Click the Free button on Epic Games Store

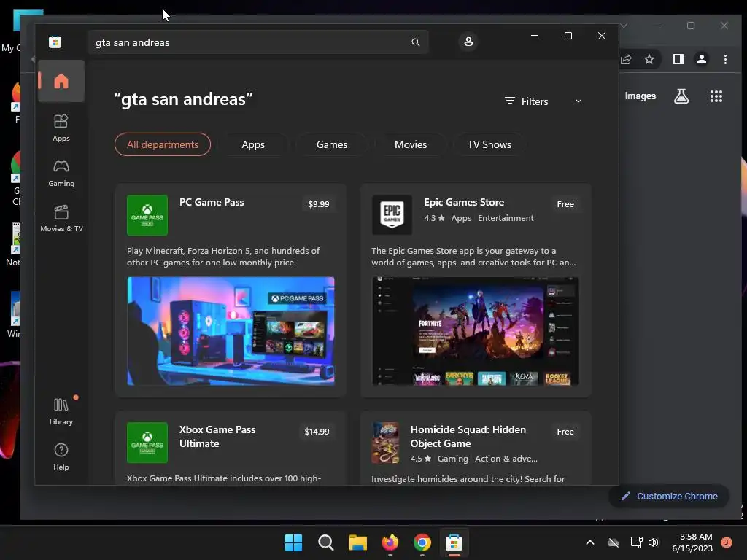pyautogui.click(x=565, y=204)
